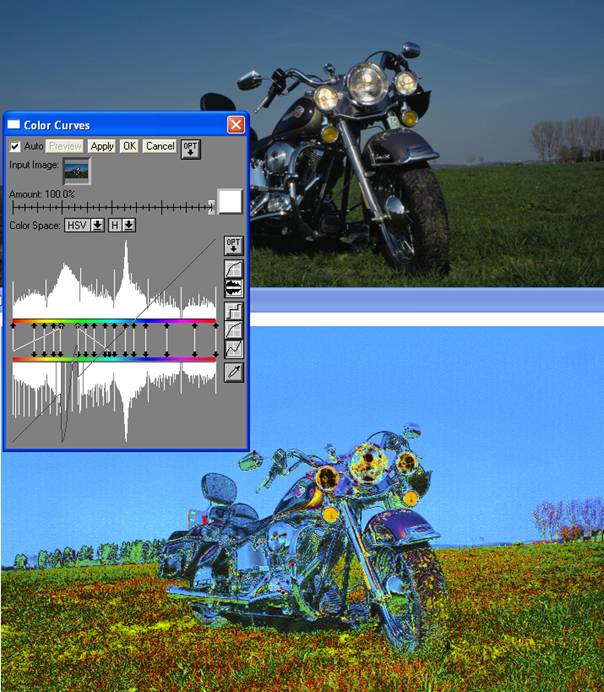
Task: Pick the eyedropper tool
Action: pyautogui.click(x=234, y=372)
